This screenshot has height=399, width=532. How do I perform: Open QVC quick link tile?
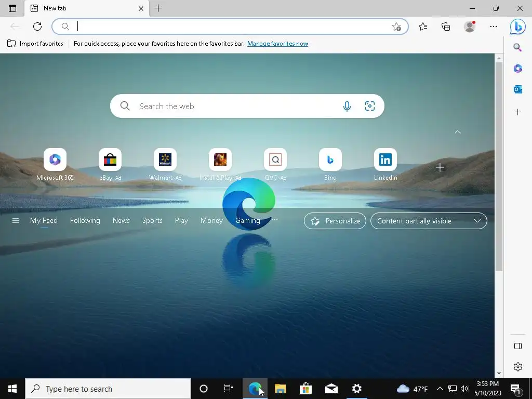coord(275,165)
